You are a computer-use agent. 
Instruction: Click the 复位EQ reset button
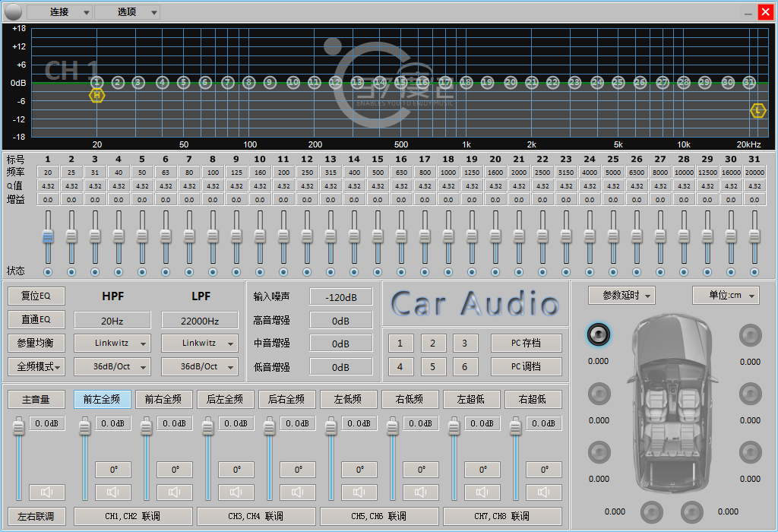pos(36,296)
